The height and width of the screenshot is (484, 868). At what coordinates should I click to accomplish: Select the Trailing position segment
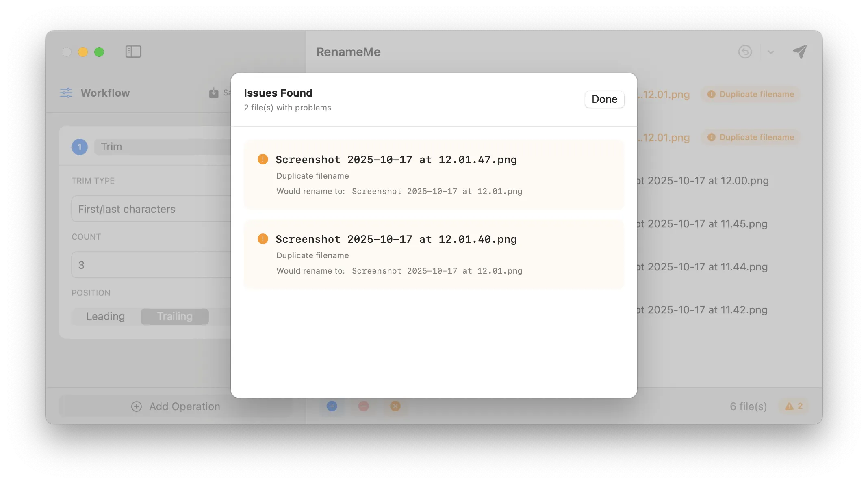click(x=175, y=316)
